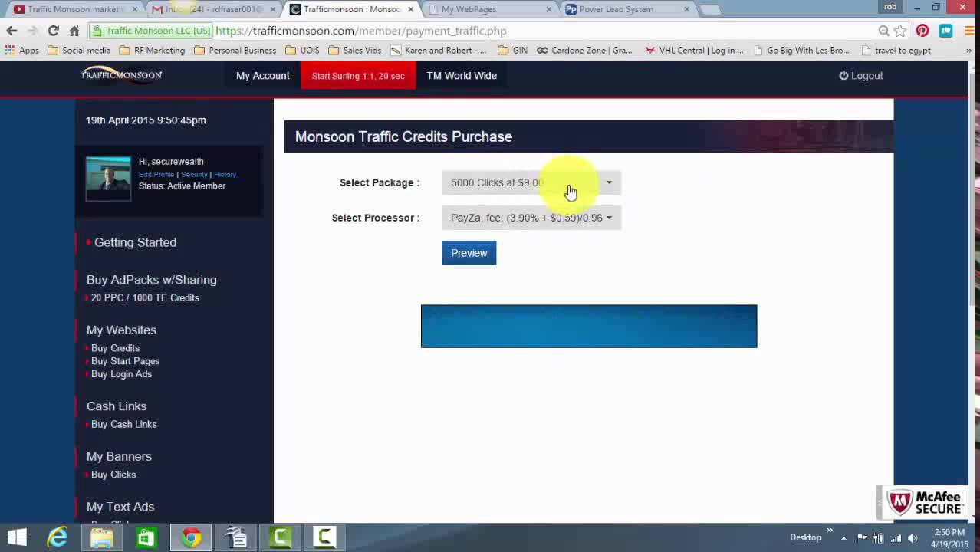Show hidden system tray icons arrow
This screenshot has height=552, width=980.
tap(844, 537)
